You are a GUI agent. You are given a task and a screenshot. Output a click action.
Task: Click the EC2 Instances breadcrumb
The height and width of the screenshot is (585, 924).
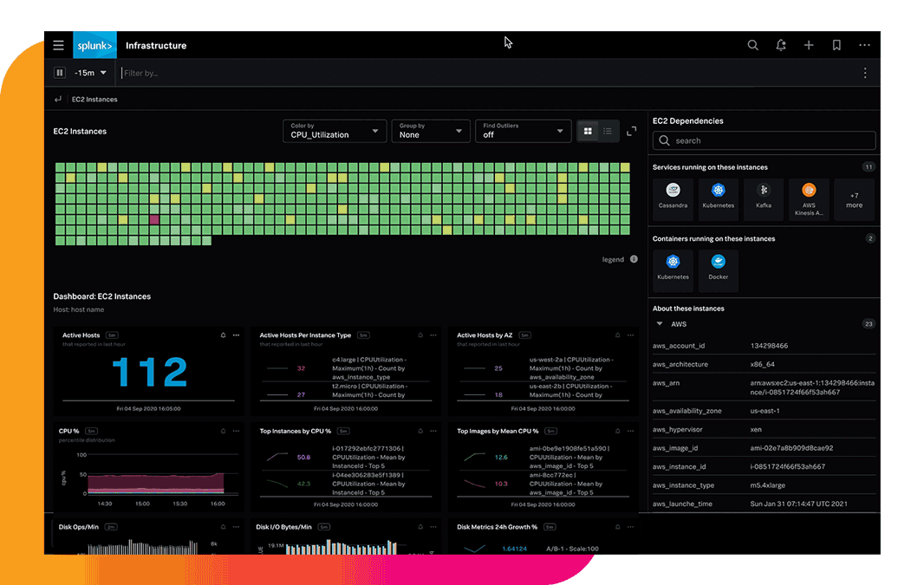click(94, 99)
